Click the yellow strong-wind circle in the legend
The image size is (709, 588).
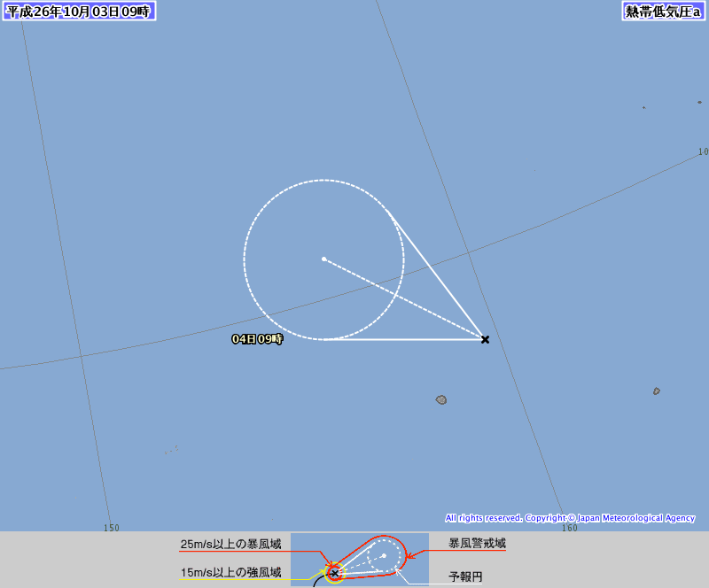(335, 574)
